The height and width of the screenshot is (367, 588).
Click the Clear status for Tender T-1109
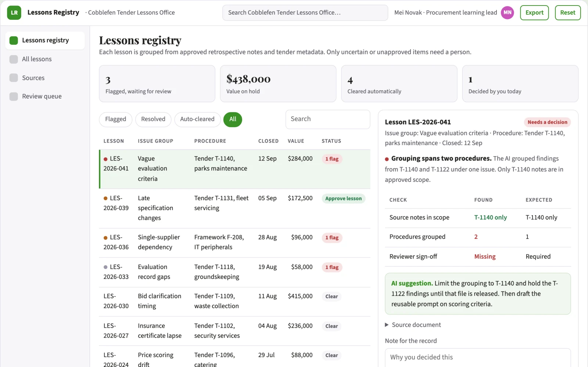331,296
